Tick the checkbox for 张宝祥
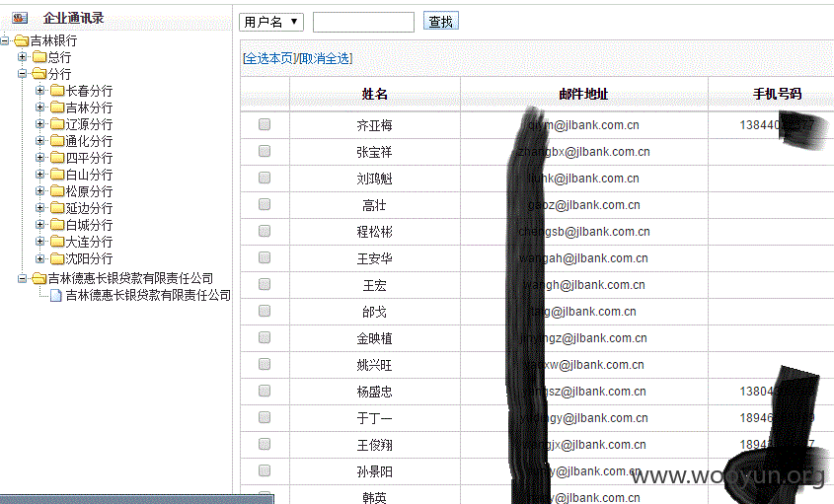The width and height of the screenshot is (834, 504). (265, 151)
